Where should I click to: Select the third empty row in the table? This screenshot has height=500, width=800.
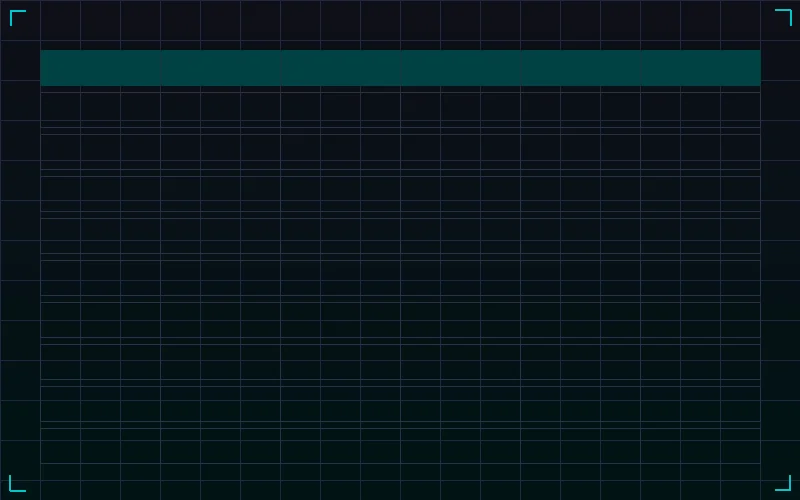[400, 193]
